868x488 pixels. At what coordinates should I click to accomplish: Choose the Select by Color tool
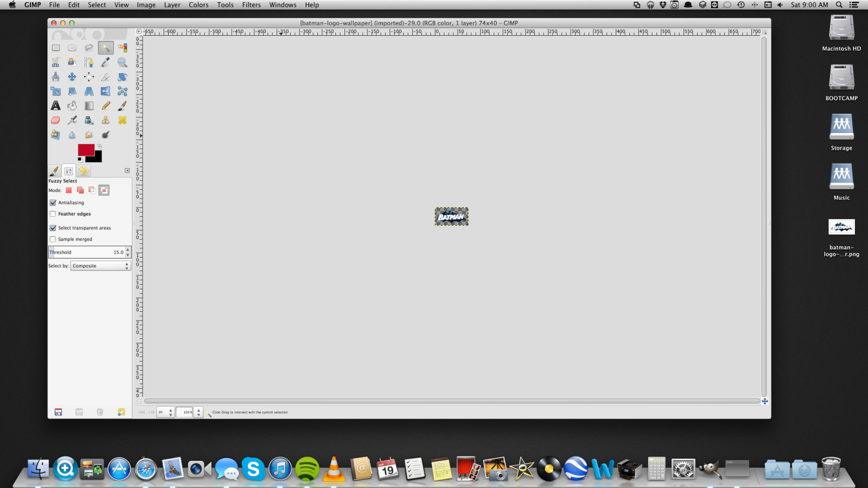click(123, 48)
